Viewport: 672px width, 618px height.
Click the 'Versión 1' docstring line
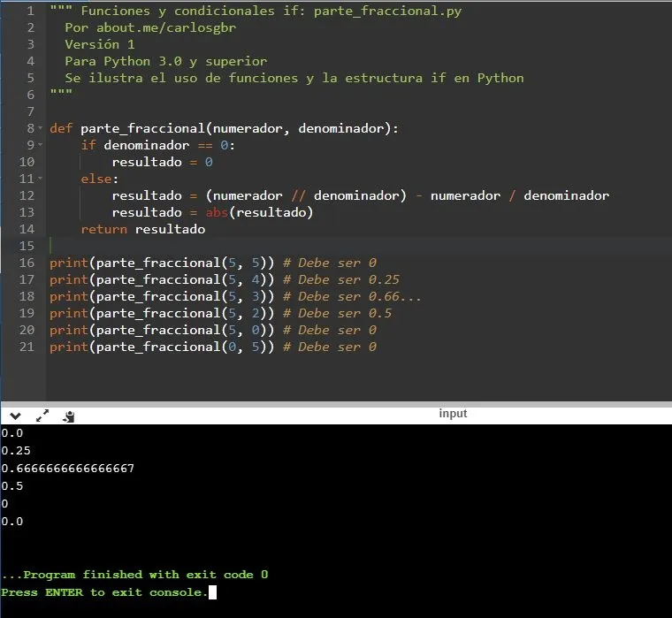click(100, 44)
